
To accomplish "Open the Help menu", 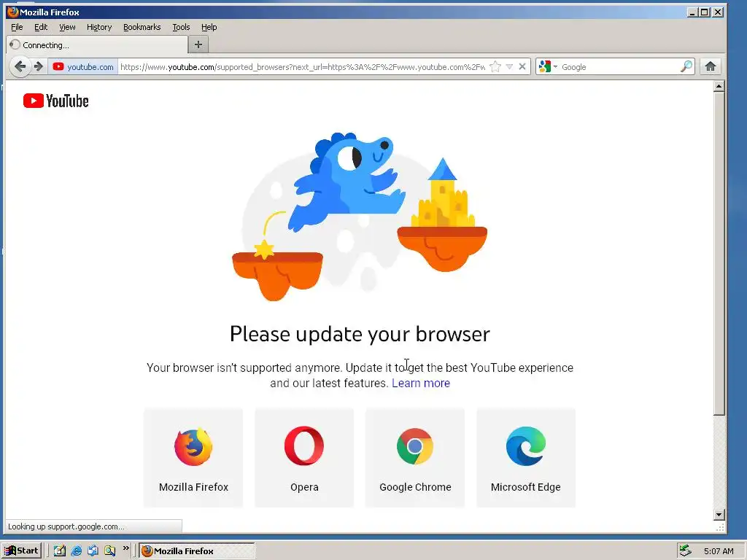I will [x=209, y=27].
